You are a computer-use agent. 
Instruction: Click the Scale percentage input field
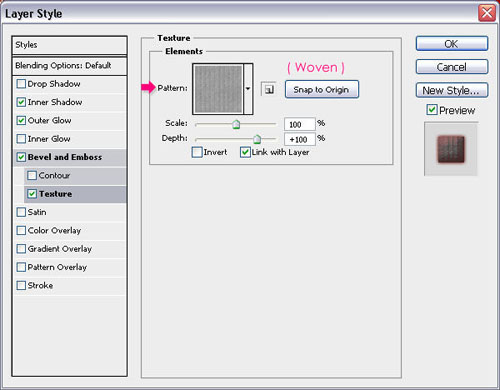click(299, 124)
